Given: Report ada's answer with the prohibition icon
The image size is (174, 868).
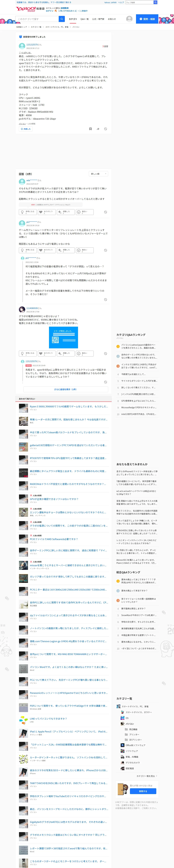Looking at the screenshot, I should [105, 212].
